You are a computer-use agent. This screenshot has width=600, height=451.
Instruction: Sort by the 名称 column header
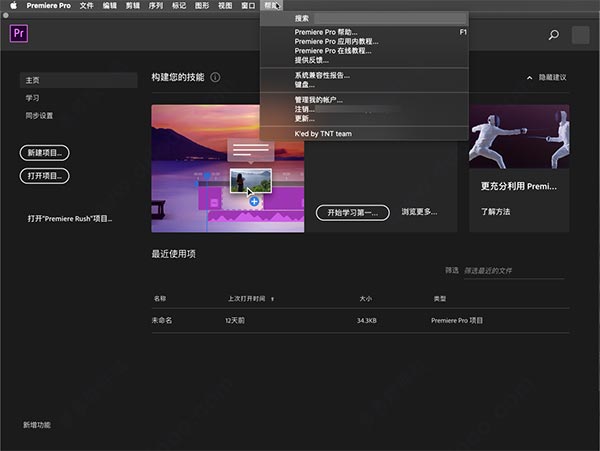tap(160, 299)
